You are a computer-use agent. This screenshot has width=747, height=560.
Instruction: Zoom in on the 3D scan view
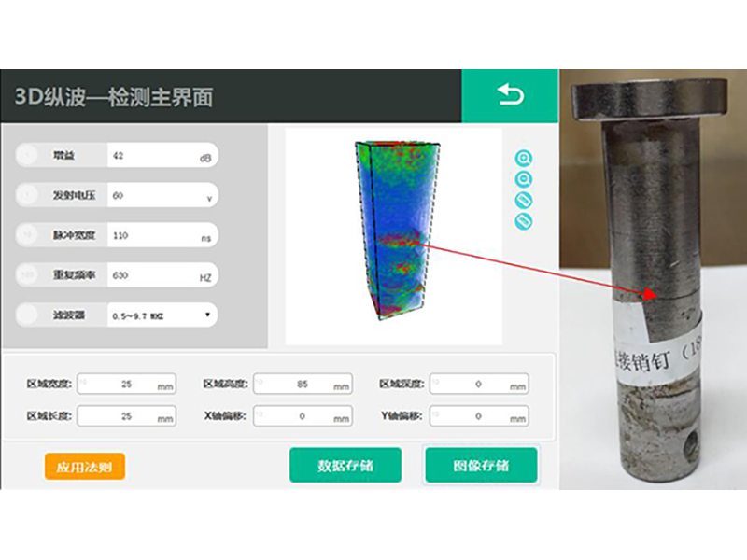point(524,159)
